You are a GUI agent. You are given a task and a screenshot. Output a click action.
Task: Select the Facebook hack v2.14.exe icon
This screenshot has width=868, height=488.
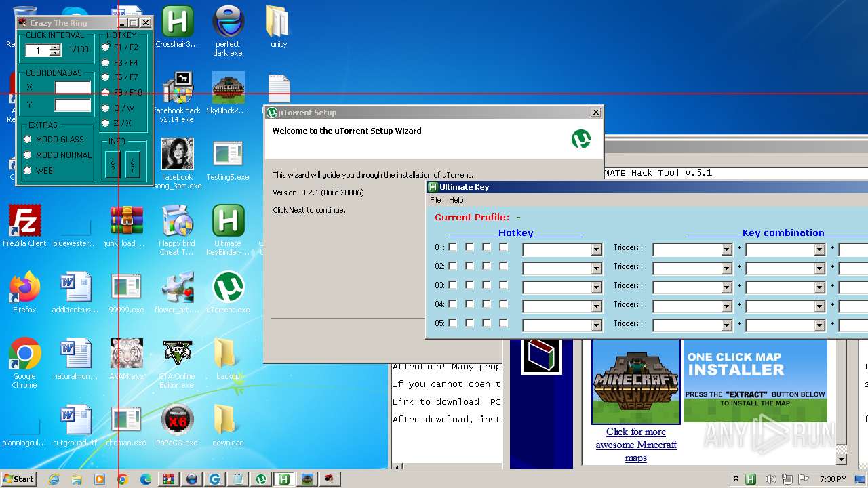point(177,97)
